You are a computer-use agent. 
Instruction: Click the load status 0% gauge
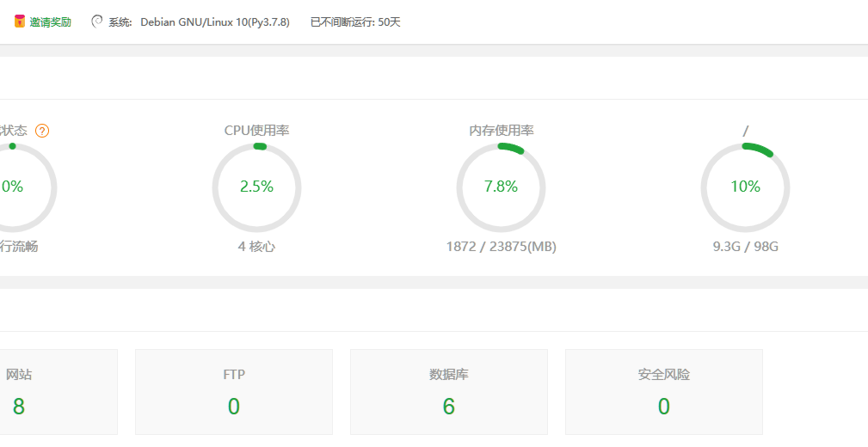[12, 187]
